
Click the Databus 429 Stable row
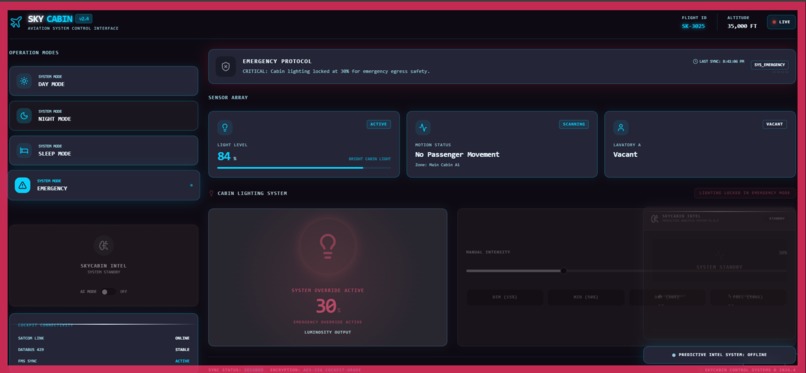[103, 349]
